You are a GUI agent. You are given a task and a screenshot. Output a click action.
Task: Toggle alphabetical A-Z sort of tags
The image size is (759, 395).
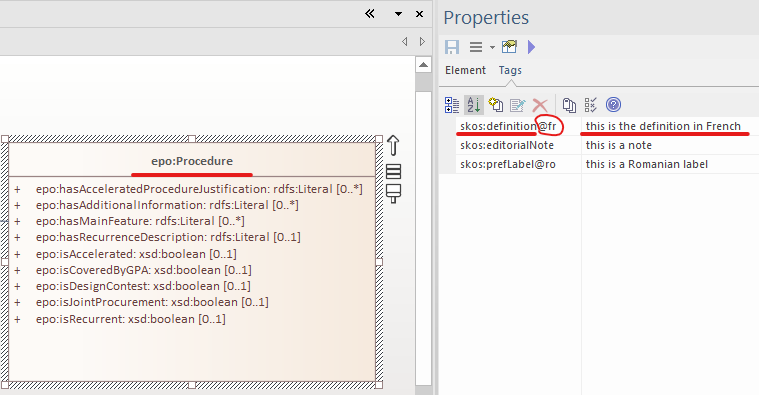pyautogui.click(x=474, y=105)
